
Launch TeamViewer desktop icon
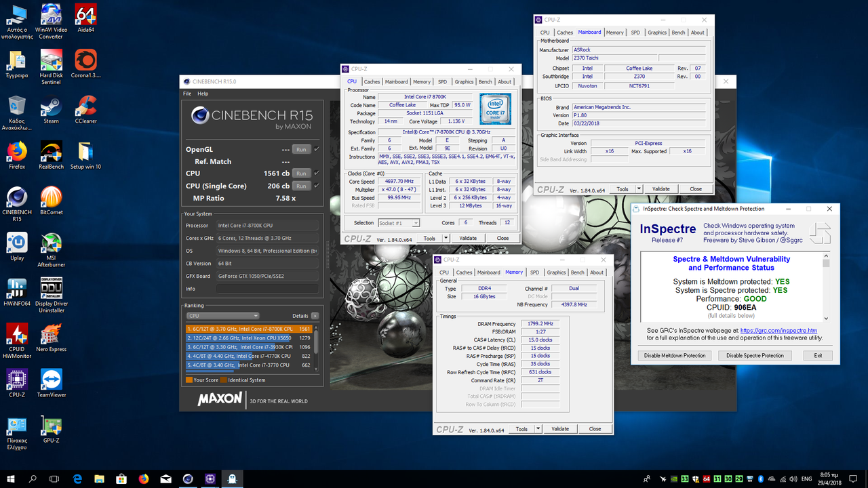click(x=51, y=384)
